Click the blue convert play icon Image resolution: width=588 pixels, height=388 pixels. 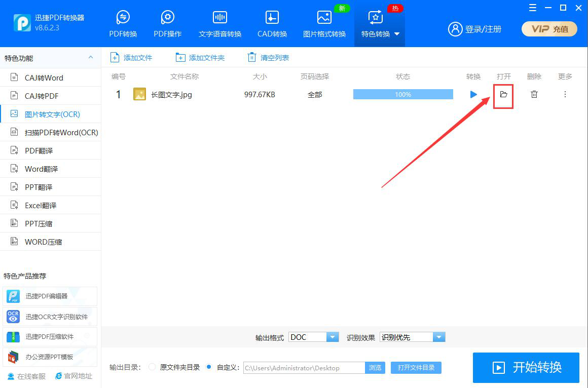tap(473, 95)
